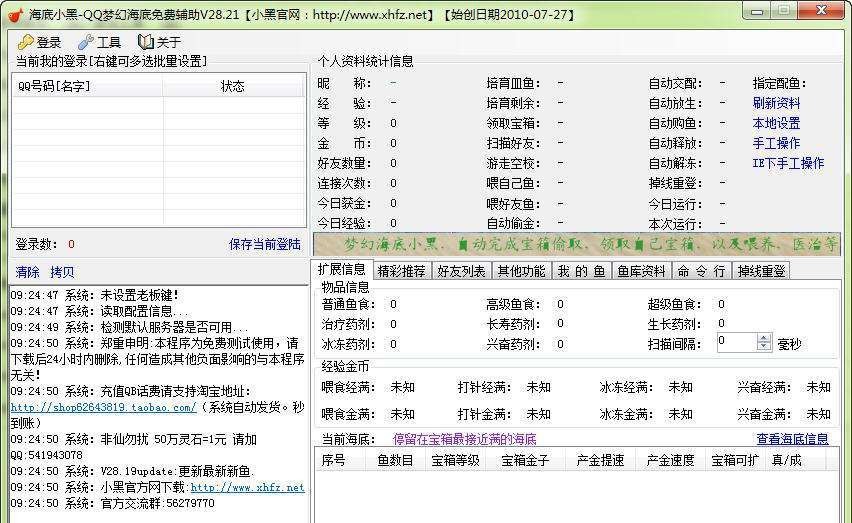Click the 宝箱金子 column header

click(x=525, y=460)
